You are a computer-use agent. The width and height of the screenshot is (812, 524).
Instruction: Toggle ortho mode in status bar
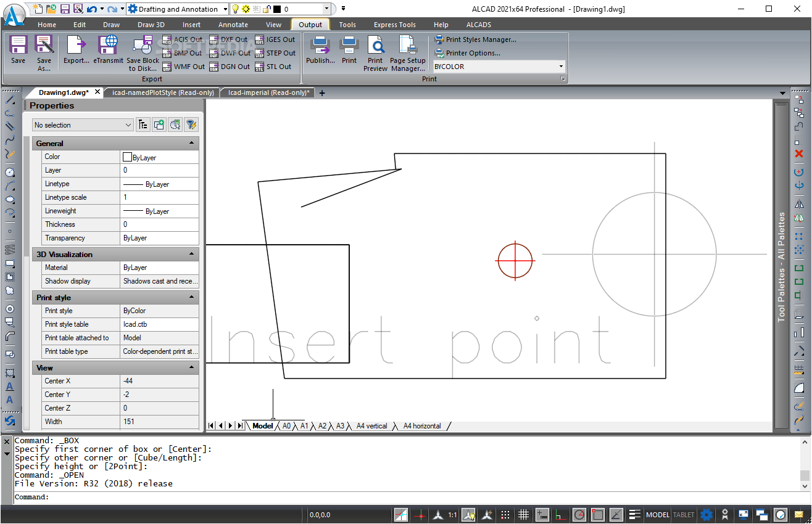tap(560, 515)
